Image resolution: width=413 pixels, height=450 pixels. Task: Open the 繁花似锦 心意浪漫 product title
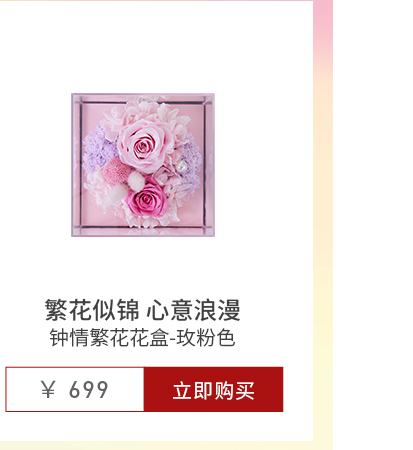click(143, 310)
